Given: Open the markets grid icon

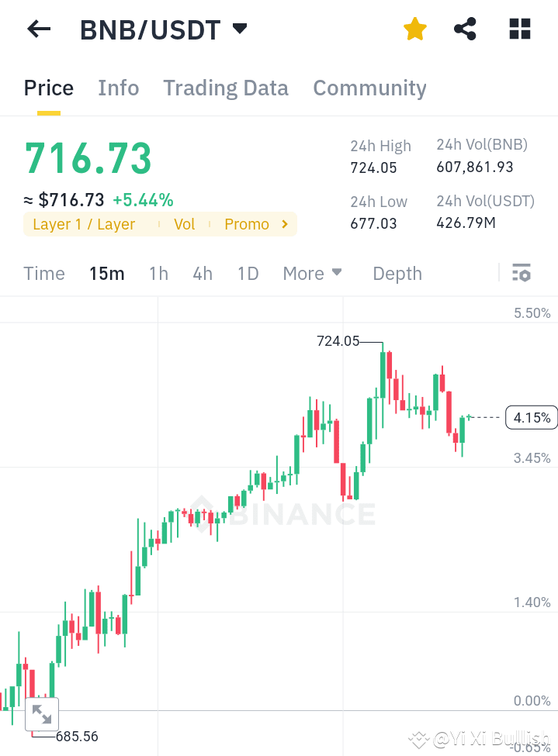Looking at the screenshot, I should pyautogui.click(x=518, y=29).
